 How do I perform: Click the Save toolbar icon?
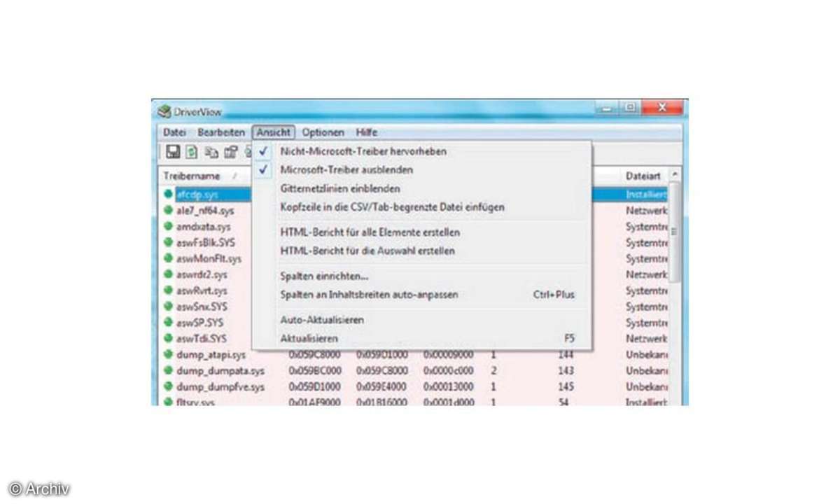click(x=172, y=152)
